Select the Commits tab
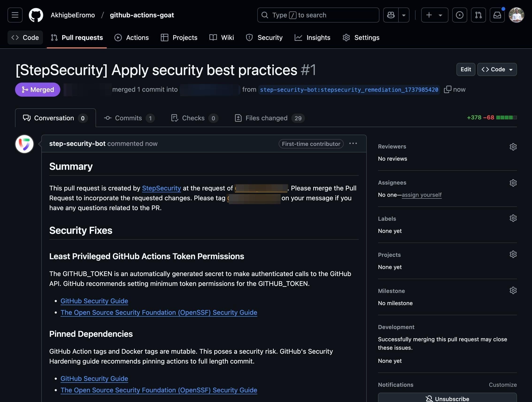 pos(129,118)
